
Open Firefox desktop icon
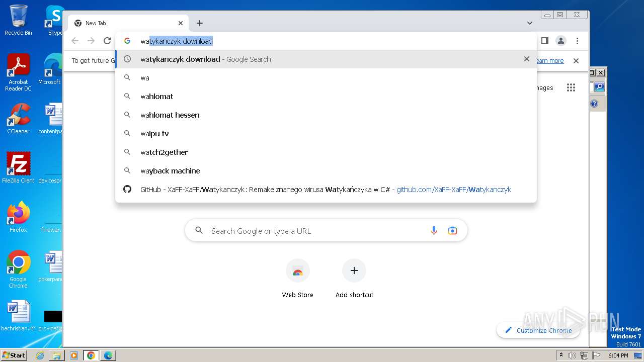tap(18, 217)
